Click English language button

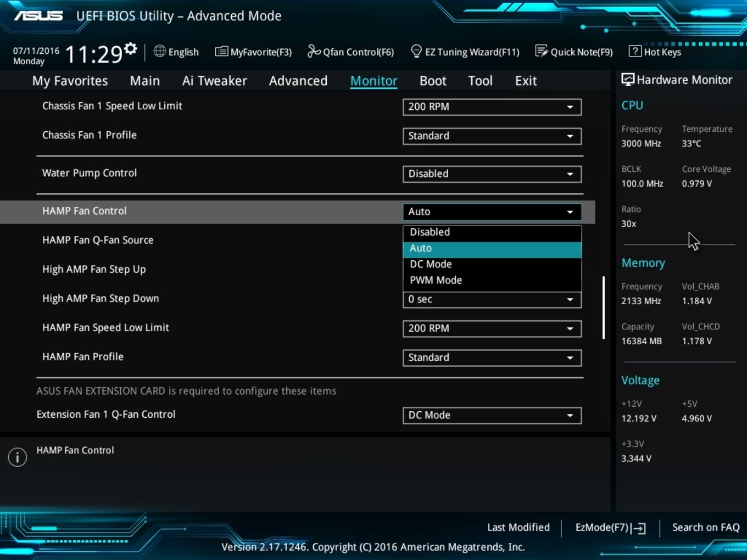coord(183,52)
